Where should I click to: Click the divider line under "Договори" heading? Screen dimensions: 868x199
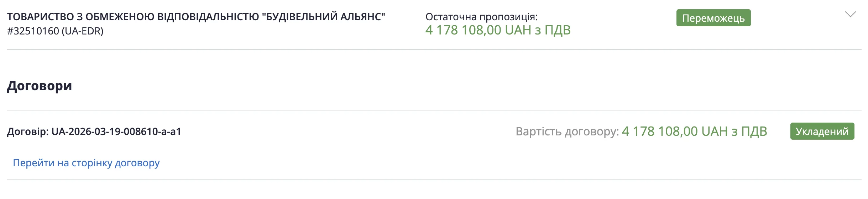[x=434, y=111]
